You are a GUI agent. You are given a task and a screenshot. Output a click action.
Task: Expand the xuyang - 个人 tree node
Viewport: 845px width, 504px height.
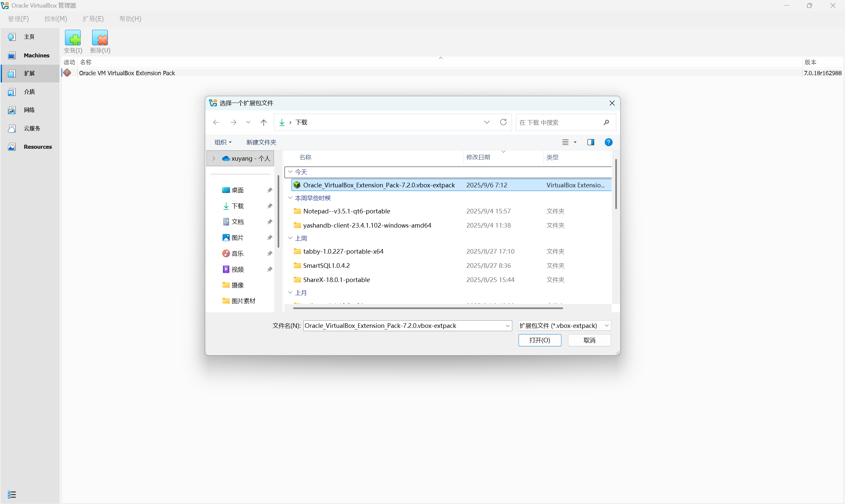(x=214, y=159)
